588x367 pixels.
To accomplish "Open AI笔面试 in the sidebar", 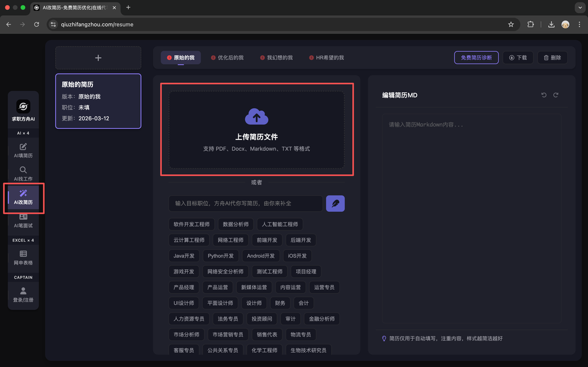I will [24, 220].
